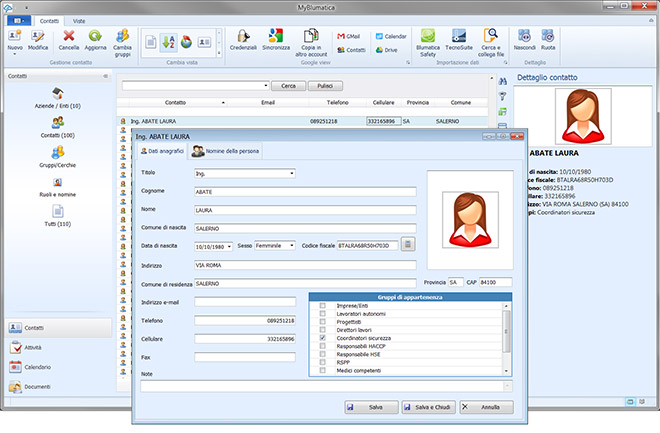Click the binoculars search icon
The height and width of the screenshot is (433, 660).
(x=503, y=82)
